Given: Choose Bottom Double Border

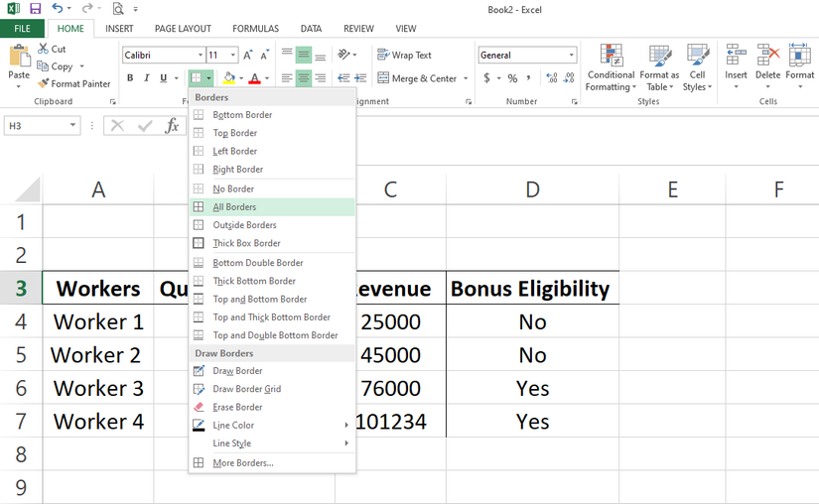Looking at the screenshot, I should [272, 263].
